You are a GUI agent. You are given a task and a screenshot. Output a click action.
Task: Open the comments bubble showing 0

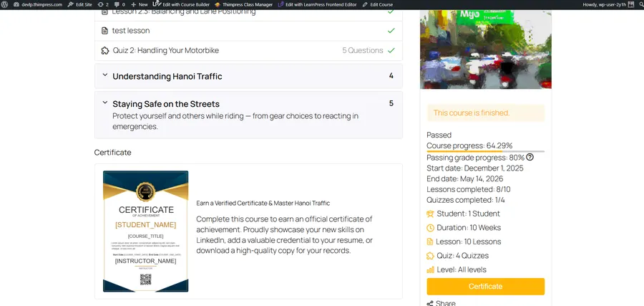(x=120, y=4)
